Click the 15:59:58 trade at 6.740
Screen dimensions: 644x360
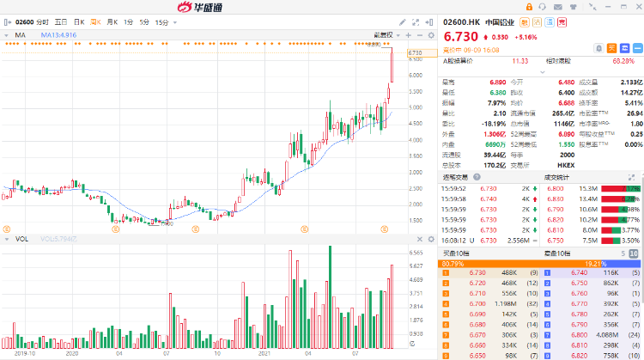tap(489, 199)
